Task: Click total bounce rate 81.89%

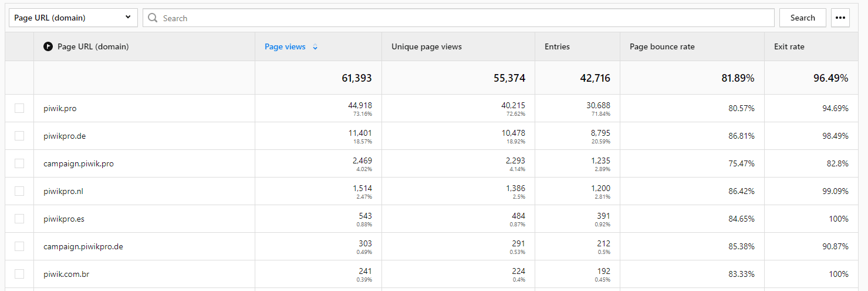Action: [x=738, y=78]
